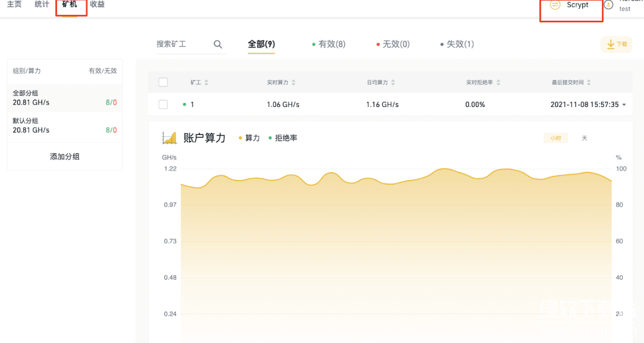Click the user avatar icon
The height and width of the screenshot is (343, 644).
click(609, 5)
